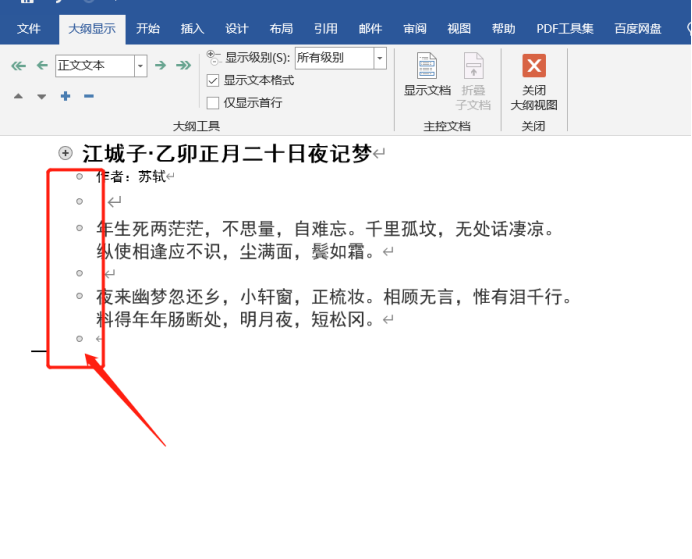
Task: Click the 折叠子文档 icon
Action: tap(473, 66)
